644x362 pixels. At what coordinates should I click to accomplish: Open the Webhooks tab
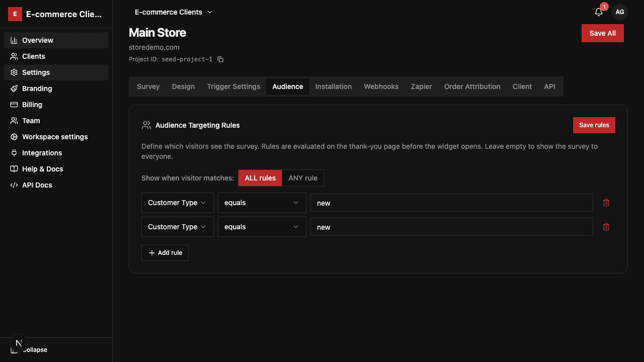(x=381, y=86)
